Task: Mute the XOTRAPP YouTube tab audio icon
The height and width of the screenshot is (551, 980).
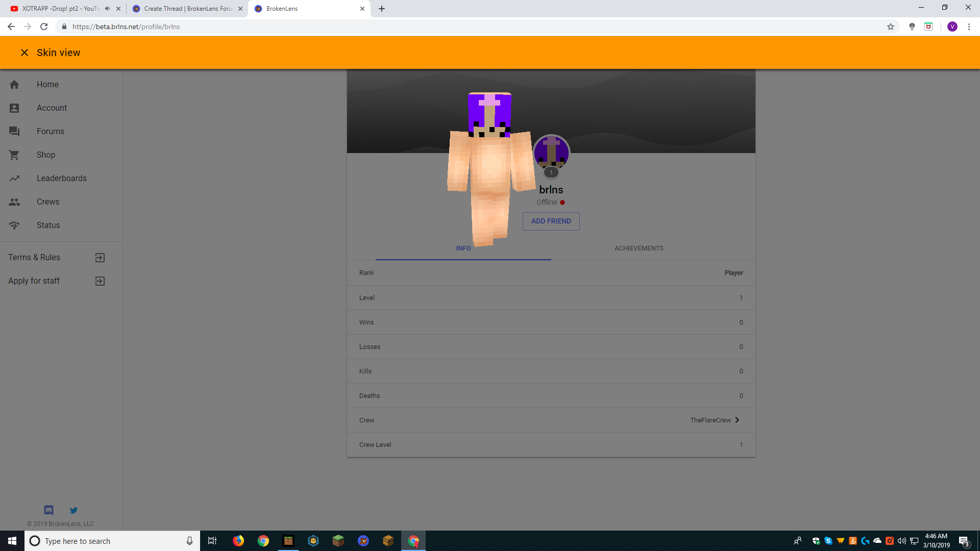Action: point(107,9)
